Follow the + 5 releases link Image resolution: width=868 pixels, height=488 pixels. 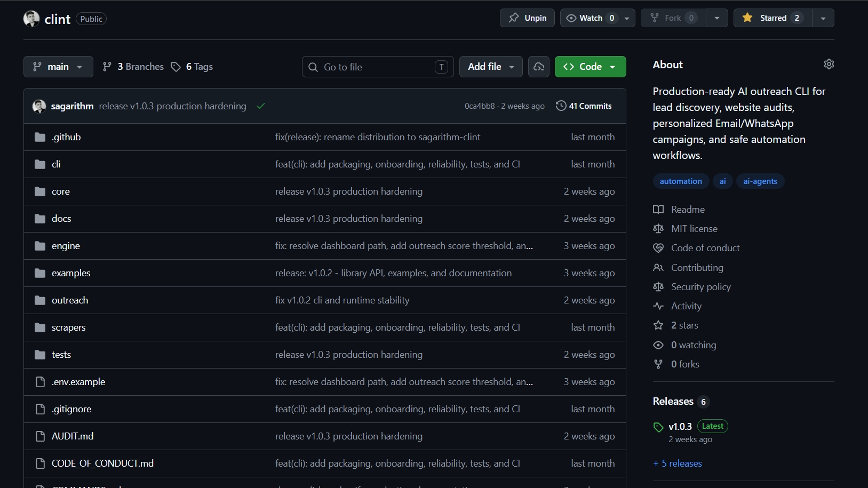(678, 463)
